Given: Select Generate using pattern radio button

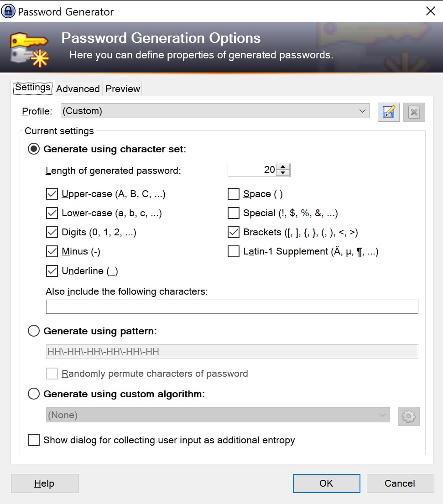Looking at the screenshot, I should pyautogui.click(x=33, y=330).
